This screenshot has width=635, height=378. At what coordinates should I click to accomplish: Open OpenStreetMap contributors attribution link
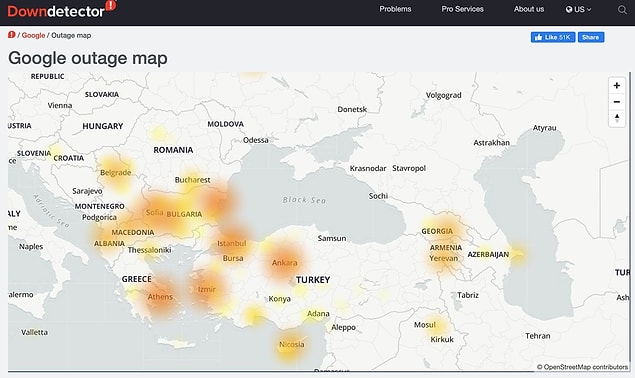click(582, 367)
